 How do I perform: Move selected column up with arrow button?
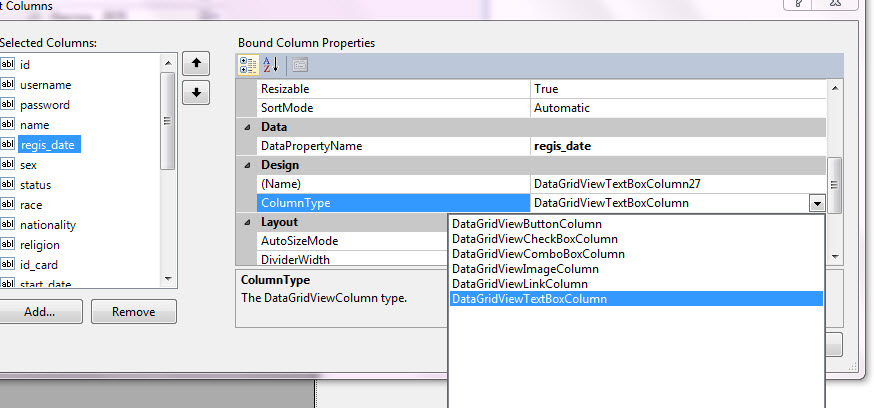point(197,63)
